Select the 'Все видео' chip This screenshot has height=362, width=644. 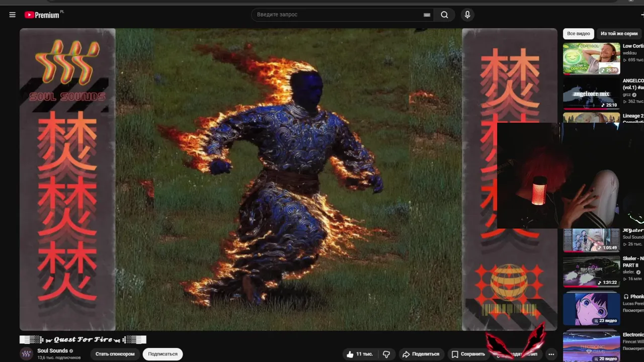(579, 34)
